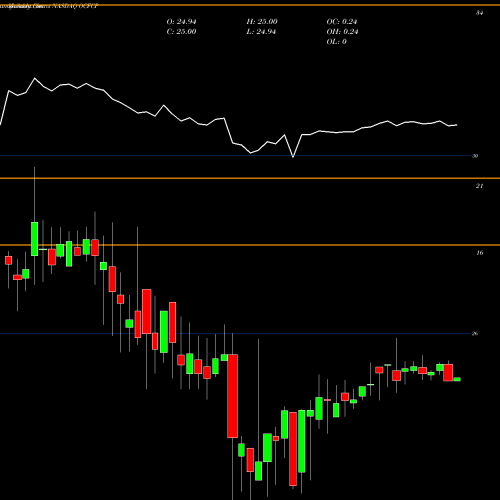Click the OH: 0.24 readout
500x500 pixels.
pyautogui.click(x=342, y=32)
